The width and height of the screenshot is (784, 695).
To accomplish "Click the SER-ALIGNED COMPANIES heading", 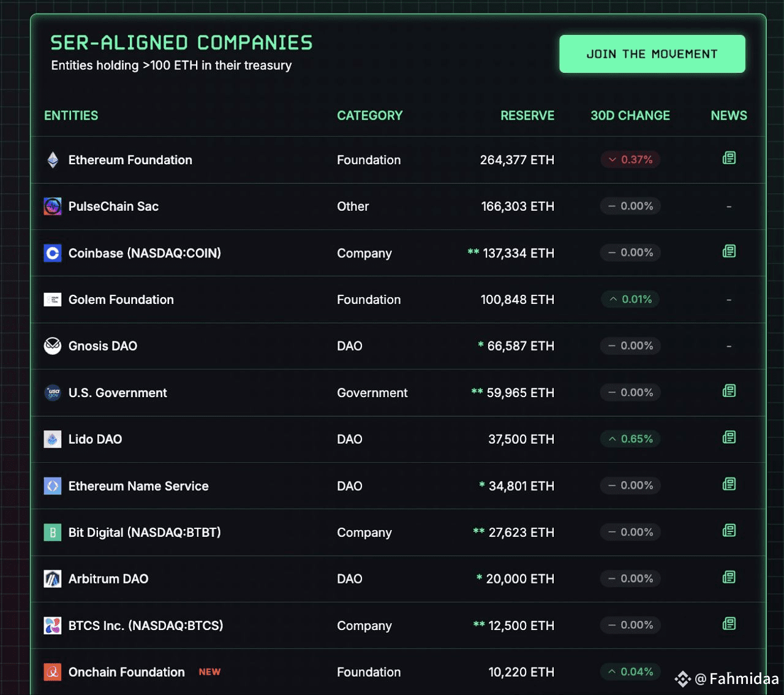I will 181,43.
